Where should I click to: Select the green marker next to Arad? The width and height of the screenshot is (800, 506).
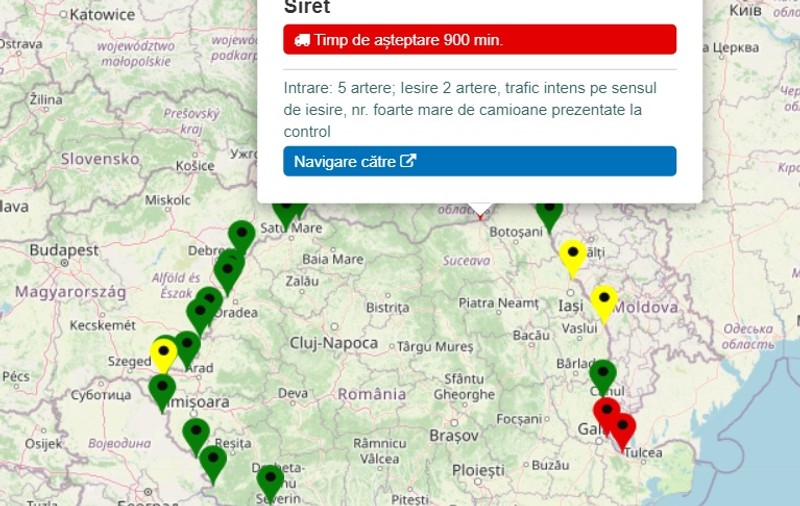pyautogui.click(x=187, y=350)
